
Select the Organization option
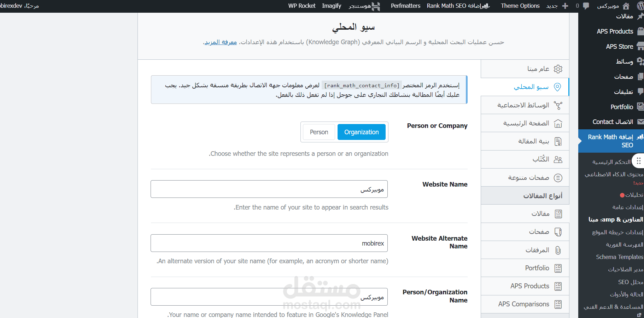point(362,132)
